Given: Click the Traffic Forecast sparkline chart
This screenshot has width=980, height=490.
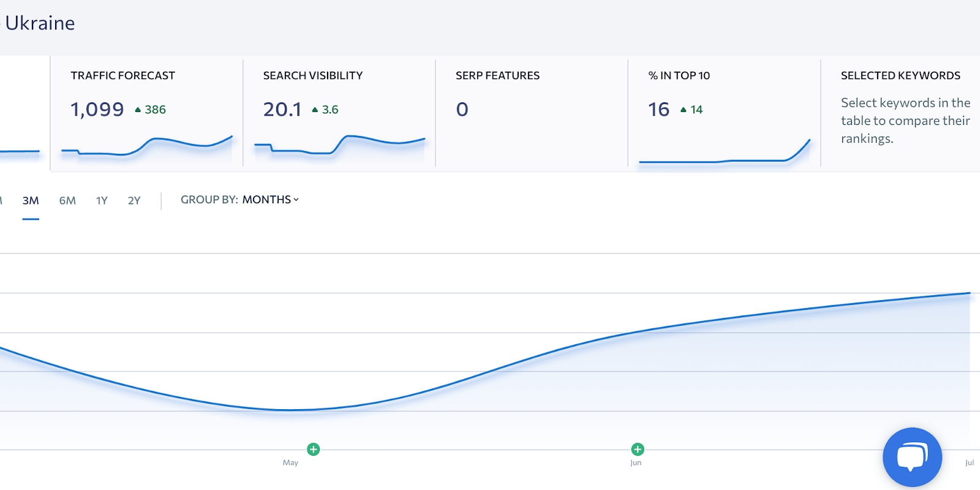Looking at the screenshot, I should pyautogui.click(x=147, y=147).
